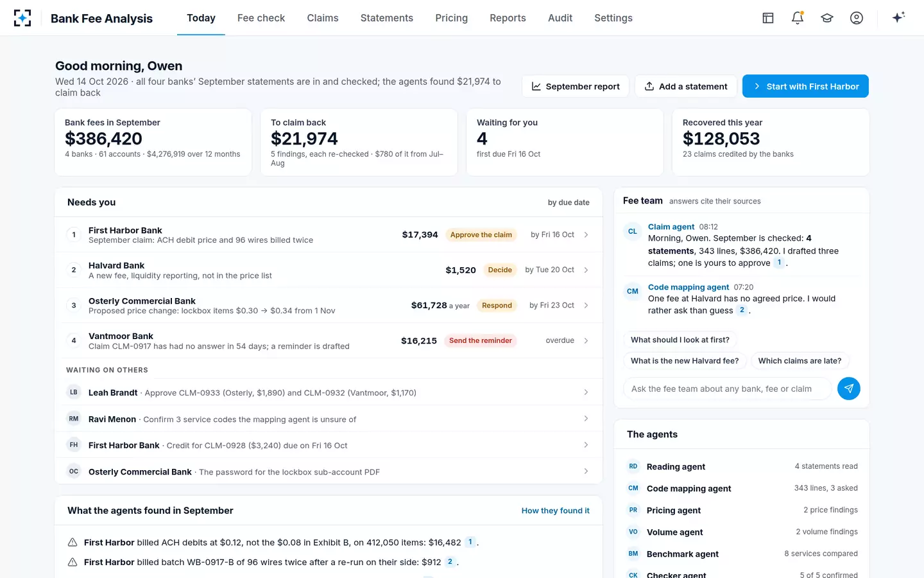Click warning icon beside ACH debits finding
Image resolution: width=924 pixels, height=578 pixels.
pyautogui.click(x=73, y=543)
